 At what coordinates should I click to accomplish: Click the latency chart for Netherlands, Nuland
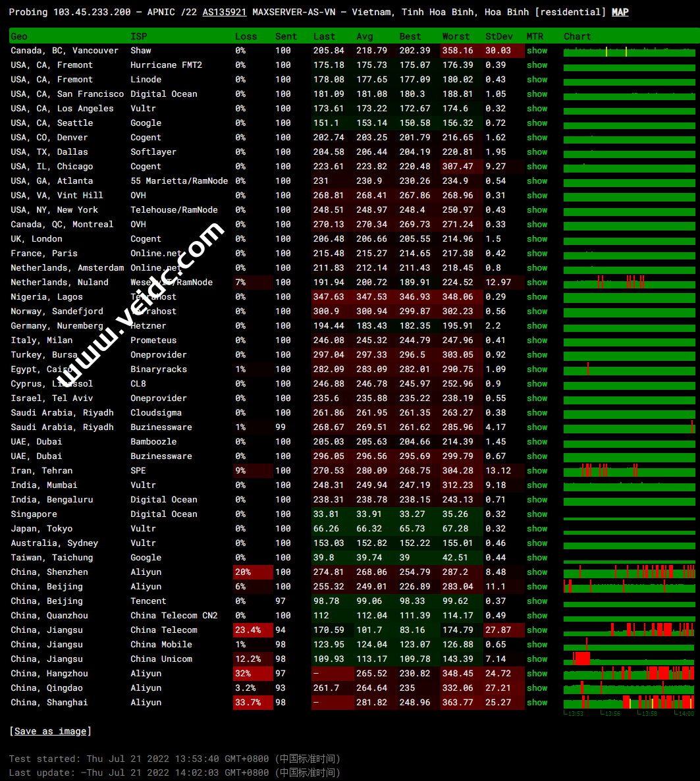(630, 283)
